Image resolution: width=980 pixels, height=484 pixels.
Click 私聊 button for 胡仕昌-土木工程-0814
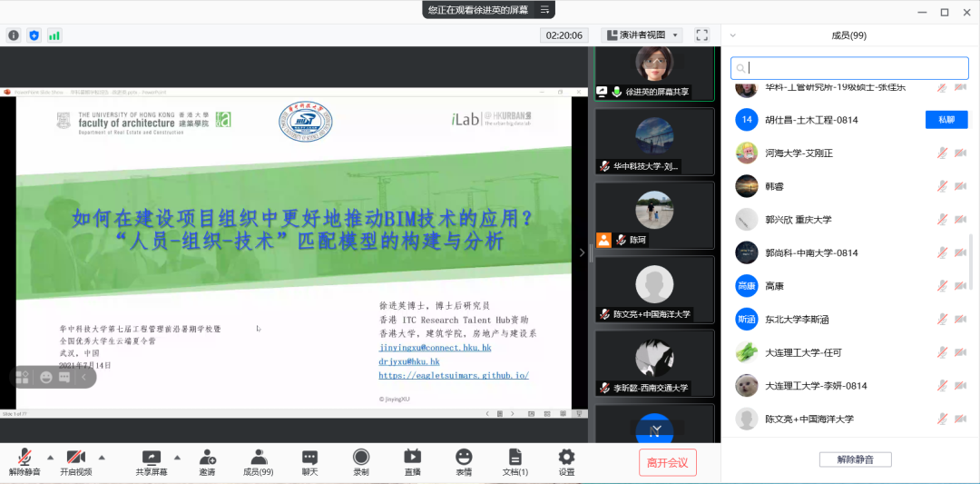click(946, 120)
